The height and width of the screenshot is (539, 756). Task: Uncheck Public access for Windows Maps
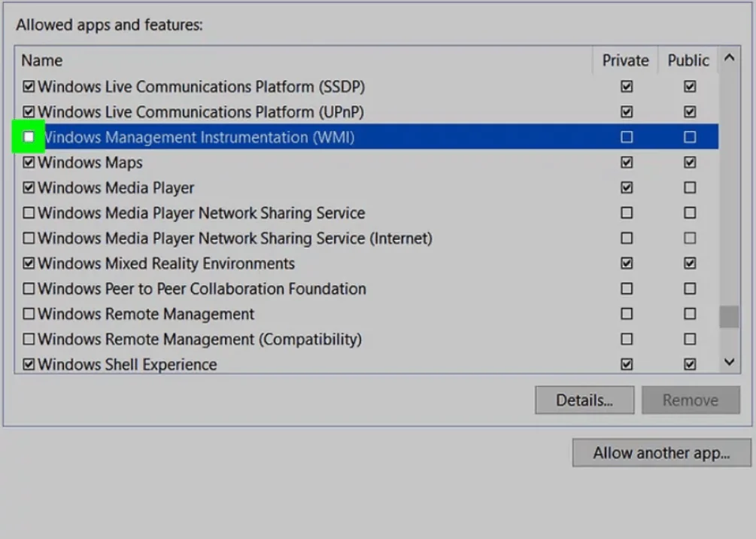[x=690, y=162]
